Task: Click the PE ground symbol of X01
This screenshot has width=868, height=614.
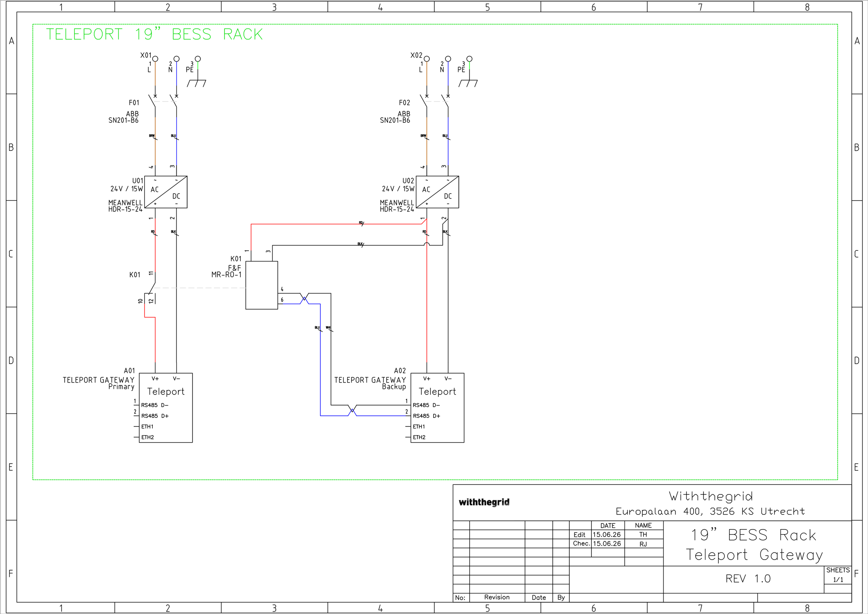Action: [196, 83]
